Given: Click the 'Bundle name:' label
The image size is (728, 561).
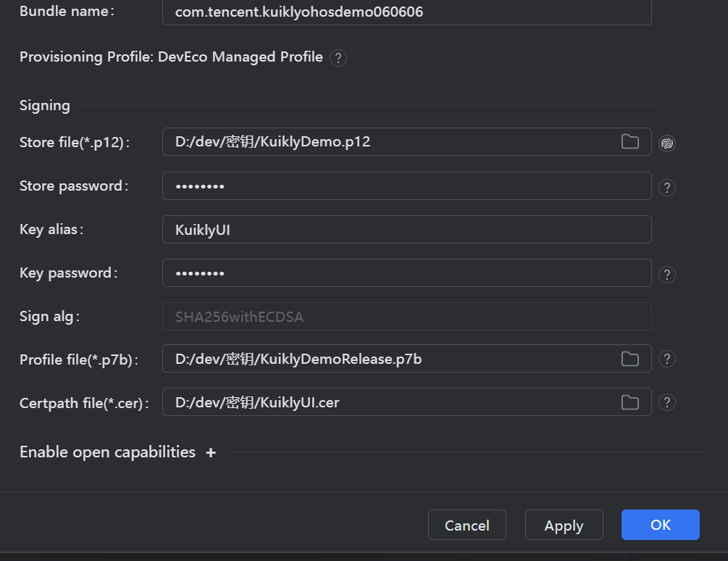Looking at the screenshot, I should click(x=67, y=11).
